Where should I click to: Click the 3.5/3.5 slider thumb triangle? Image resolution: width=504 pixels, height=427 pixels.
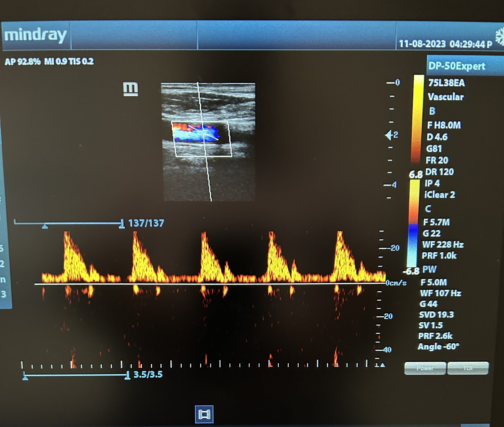click(x=25, y=378)
